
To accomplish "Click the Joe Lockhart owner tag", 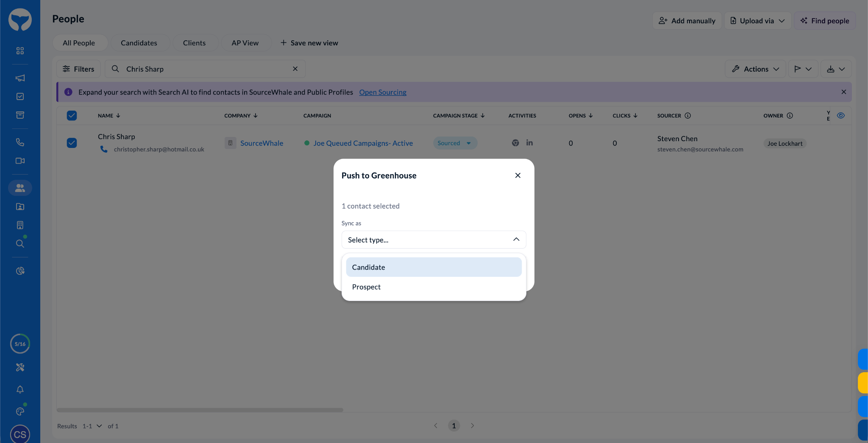I will [785, 144].
